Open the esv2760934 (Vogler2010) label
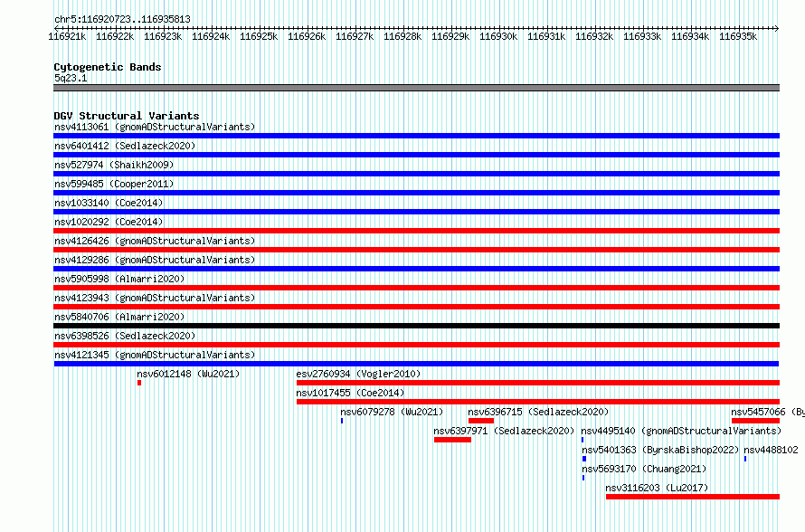 358,374
